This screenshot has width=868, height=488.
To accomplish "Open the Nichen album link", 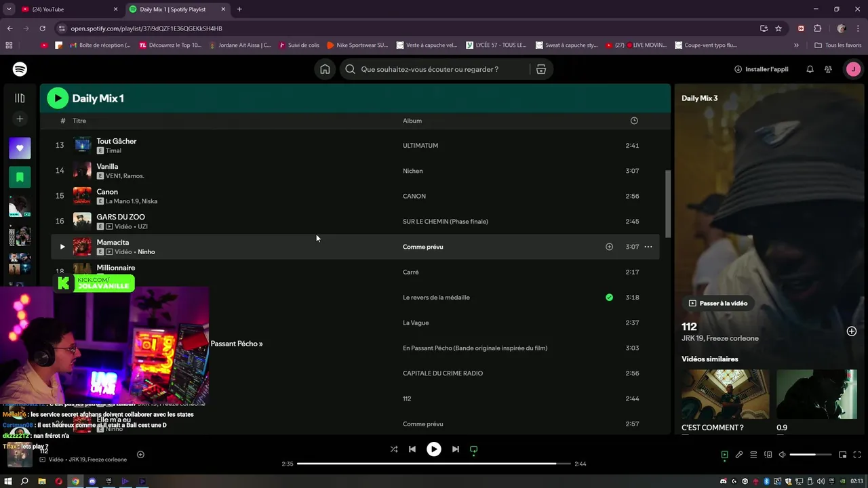I will tap(413, 171).
